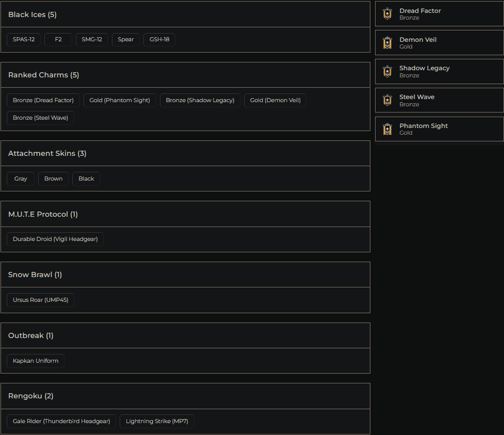This screenshot has height=435, width=504.
Task: Click the Ursus Roar (UMP45) item
Action: (40, 300)
